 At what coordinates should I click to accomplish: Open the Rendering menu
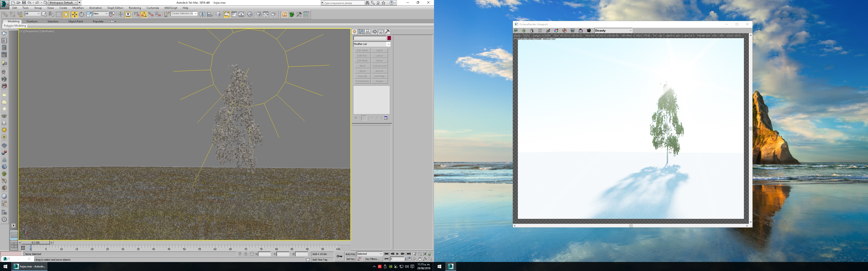[x=135, y=8]
